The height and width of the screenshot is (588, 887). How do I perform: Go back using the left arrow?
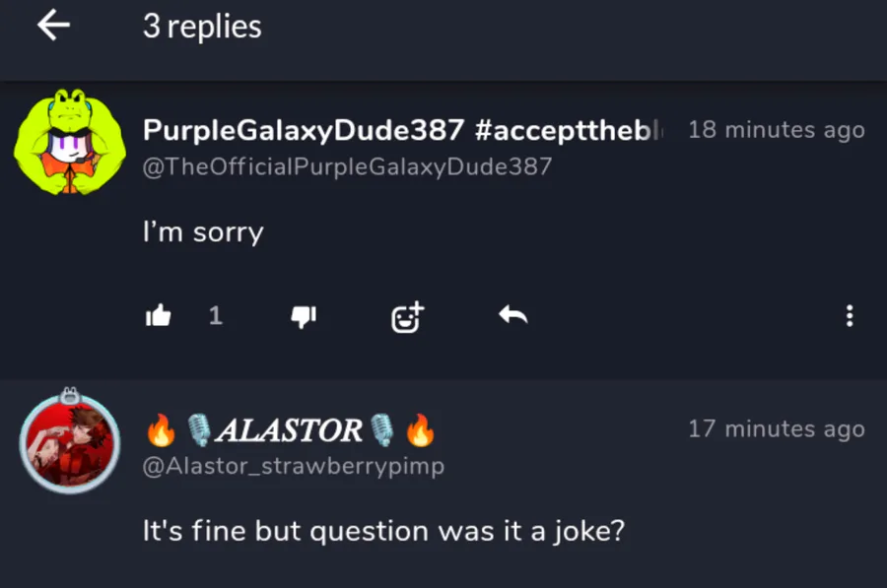(54, 26)
